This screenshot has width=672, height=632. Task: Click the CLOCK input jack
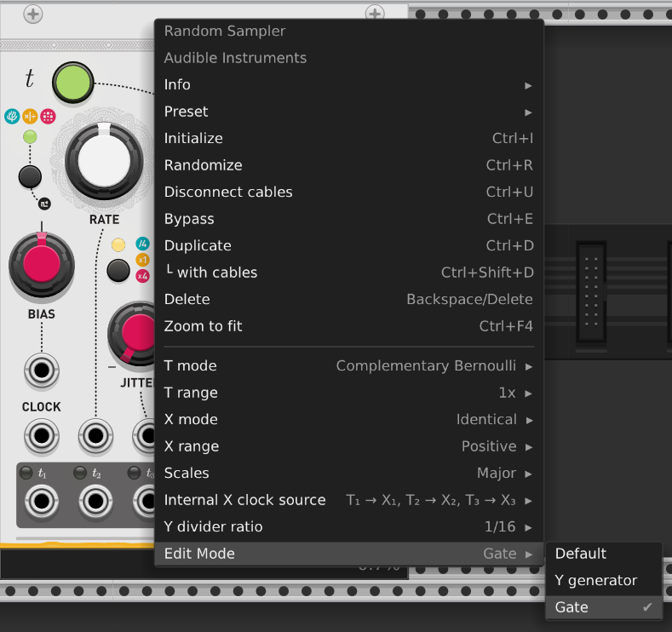(x=41, y=437)
